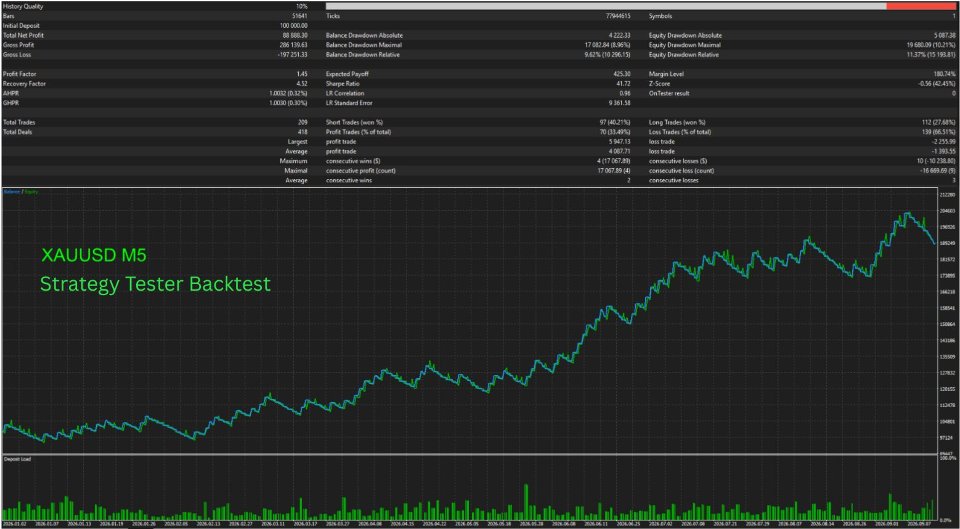
Task: Select the 'Profit Factor' label
Action: 18,74
